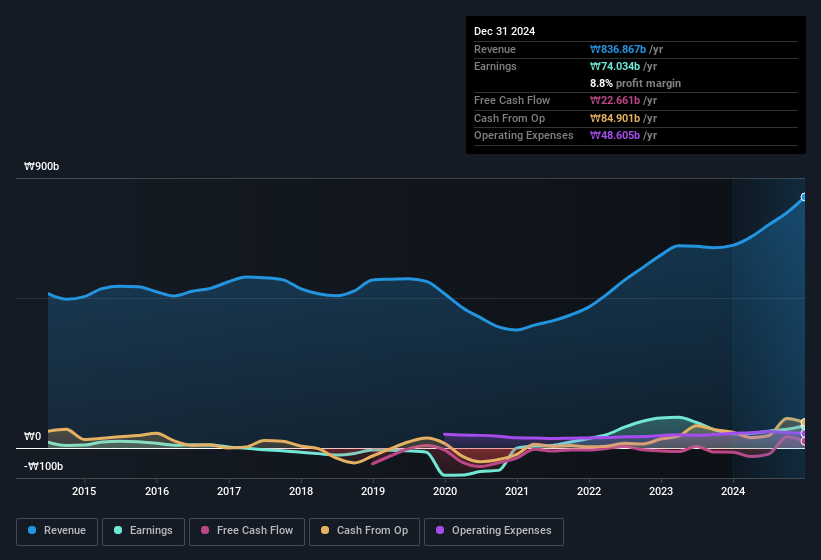The height and width of the screenshot is (560, 821).
Task: Click the -₩100b y-axis label
Action: coord(43,466)
